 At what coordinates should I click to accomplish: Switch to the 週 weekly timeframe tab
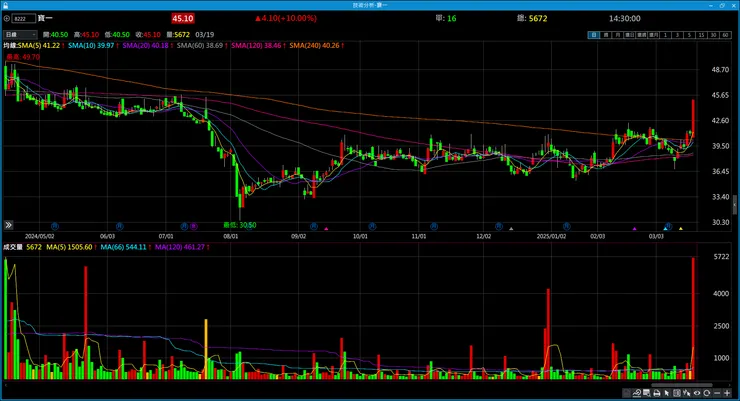pos(605,35)
